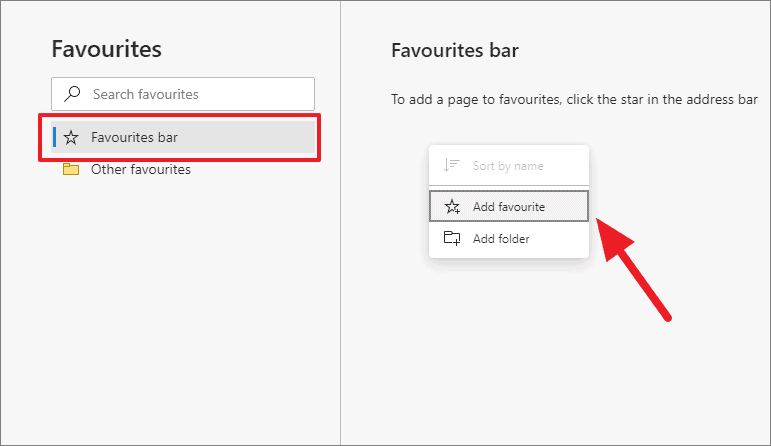Click the sort arrows icon in context menu
This screenshot has width=771, height=446.
451,165
